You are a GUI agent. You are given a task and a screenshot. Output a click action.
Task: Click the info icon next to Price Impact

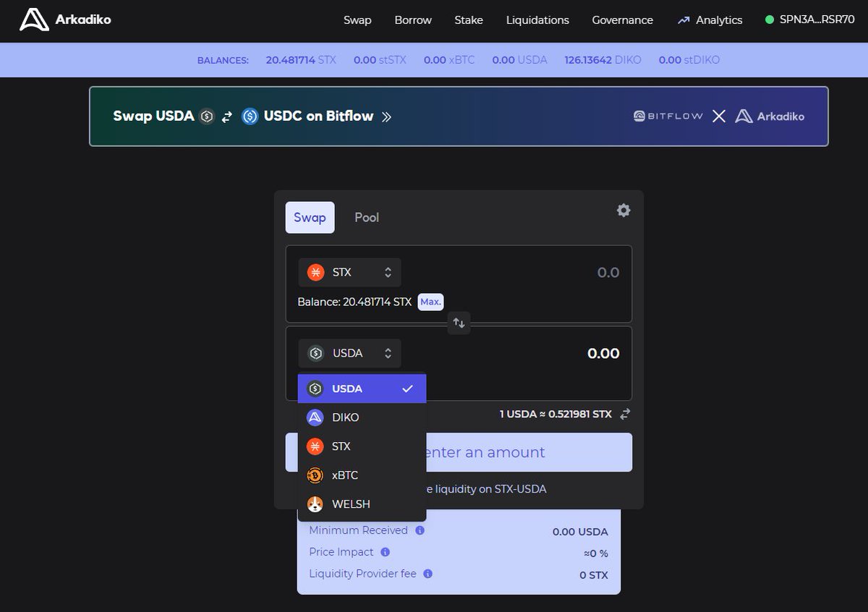click(385, 552)
